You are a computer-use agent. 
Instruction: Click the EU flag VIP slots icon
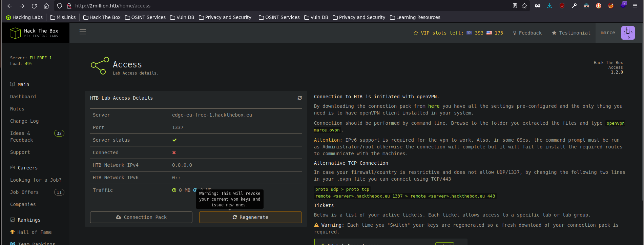[x=469, y=33]
